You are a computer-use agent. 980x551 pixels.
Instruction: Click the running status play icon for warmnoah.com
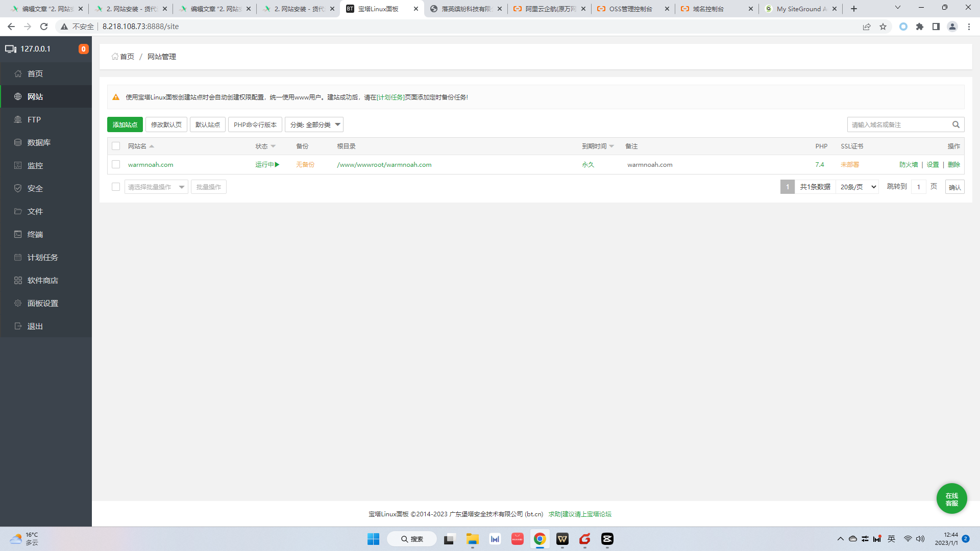[x=277, y=165]
